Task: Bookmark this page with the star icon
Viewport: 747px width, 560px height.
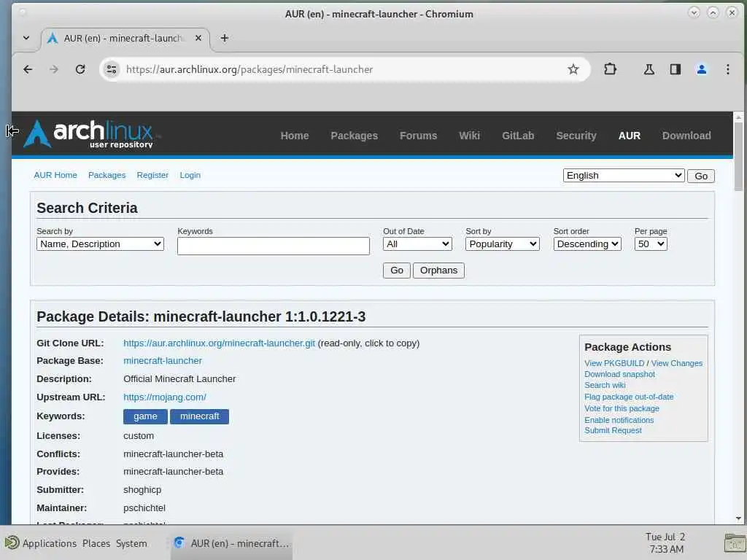Action: (x=573, y=69)
